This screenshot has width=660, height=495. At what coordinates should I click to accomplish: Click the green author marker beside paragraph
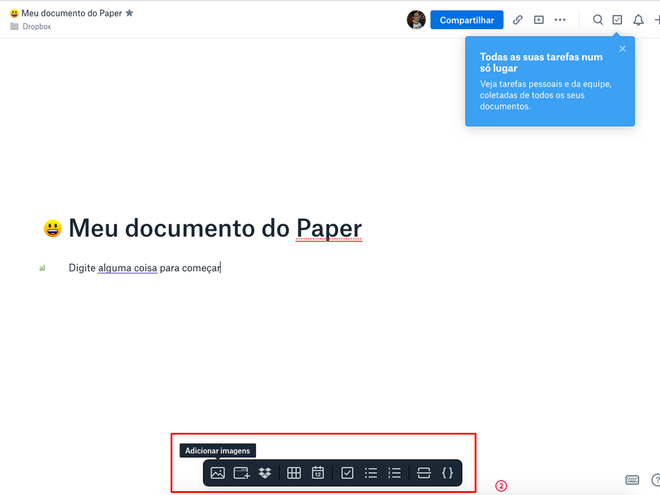point(42,268)
